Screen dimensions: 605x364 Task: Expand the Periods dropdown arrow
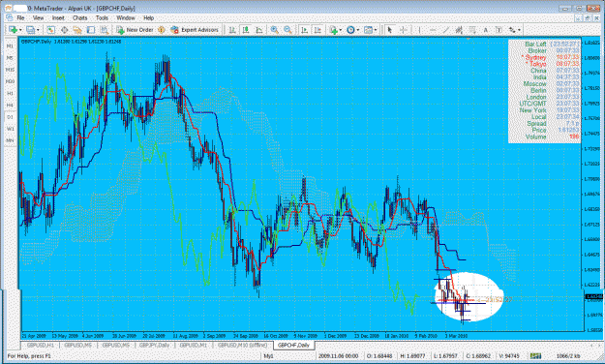[x=357, y=30]
